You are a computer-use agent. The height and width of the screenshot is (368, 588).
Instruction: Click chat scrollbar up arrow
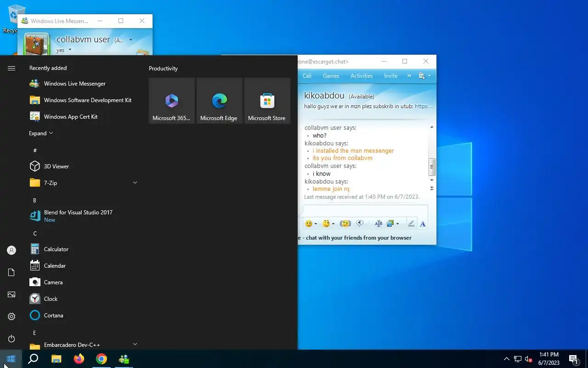tap(432, 127)
